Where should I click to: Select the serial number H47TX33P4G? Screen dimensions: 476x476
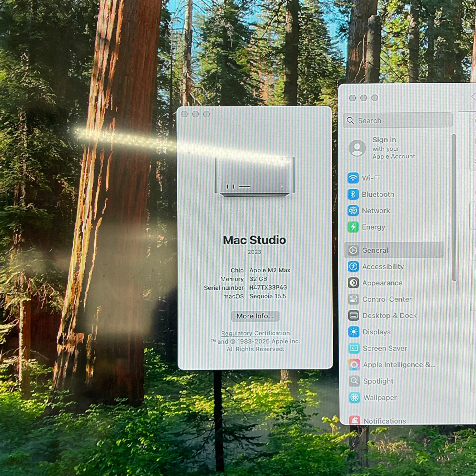pyautogui.click(x=268, y=287)
